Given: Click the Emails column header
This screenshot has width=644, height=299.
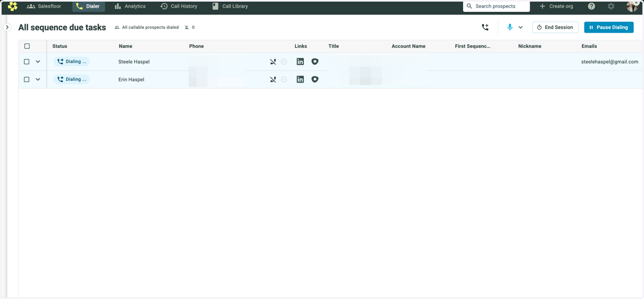Looking at the screenshot, I should click(589, 46).
